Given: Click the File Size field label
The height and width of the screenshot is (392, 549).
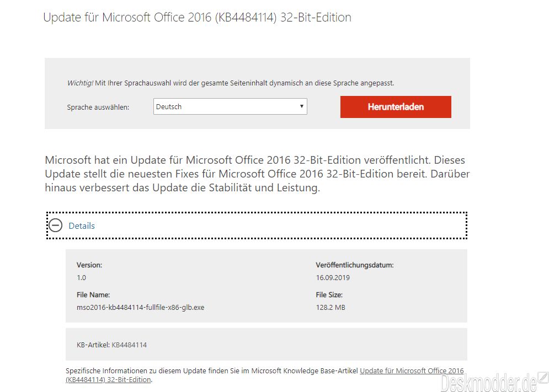Looking at the screenshot, I should click(329, 295).
